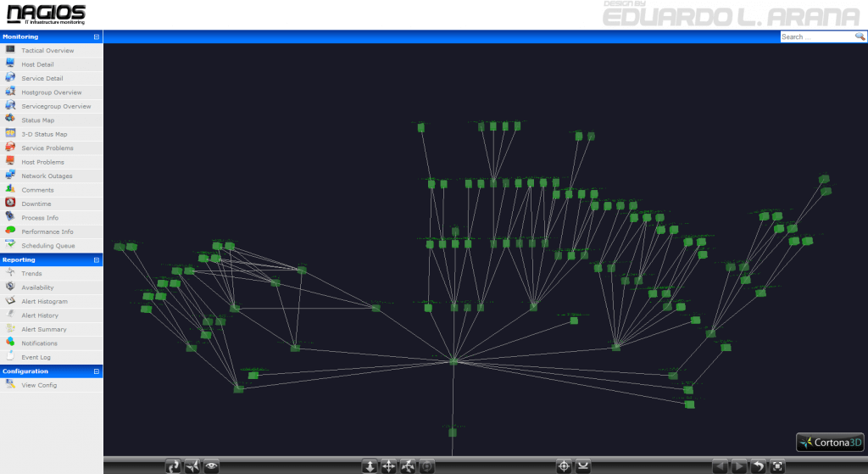Collapse the Monitoring section
This screenshot has width=868, height=474.
click(97, 36)
